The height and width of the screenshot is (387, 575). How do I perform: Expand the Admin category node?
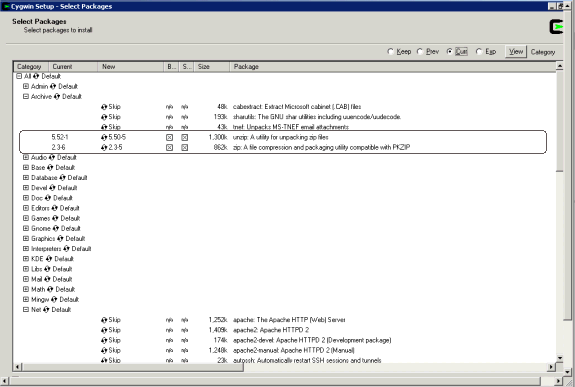pyautogui.click(x=26, y=87)
